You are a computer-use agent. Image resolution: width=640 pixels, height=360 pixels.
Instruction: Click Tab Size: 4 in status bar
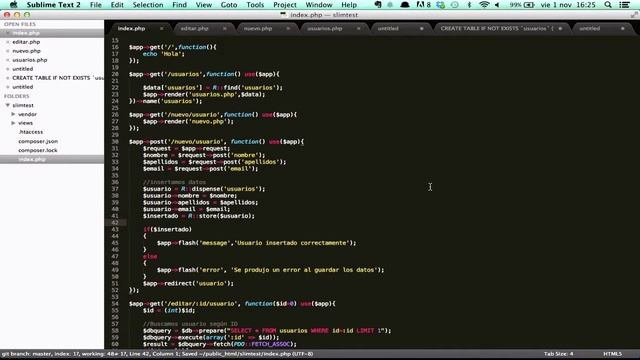pos(558,354)
